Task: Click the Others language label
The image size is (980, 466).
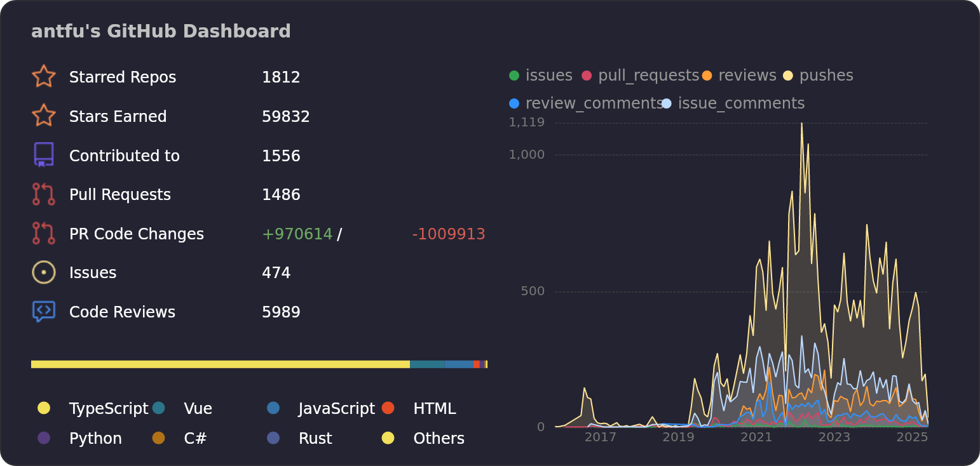Action: (439, 439)
